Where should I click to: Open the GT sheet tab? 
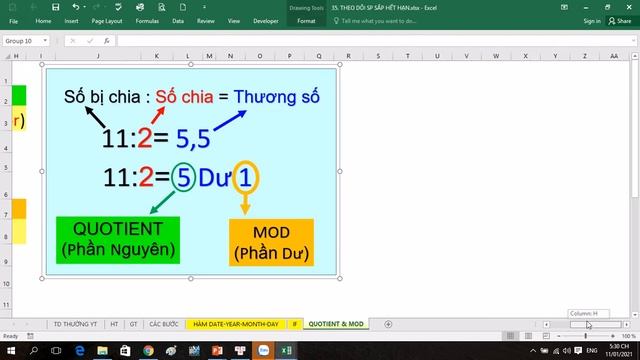[x=133, y=324]
